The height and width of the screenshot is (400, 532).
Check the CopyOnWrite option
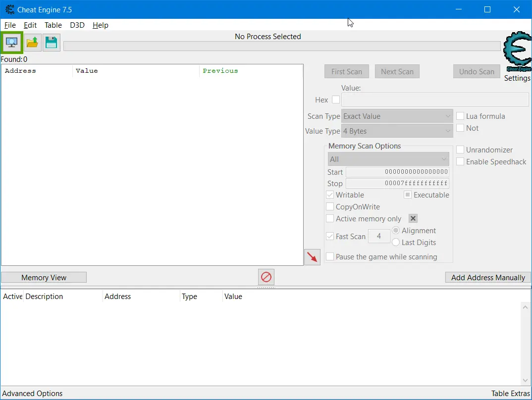click(x=330, y=207)
